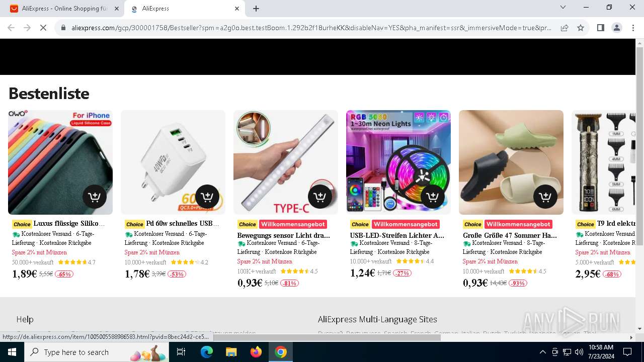The width and height of the screenshot is (644, 362).
Task: Add the USB LED strip to cart
Action: [x=432, y=197]
